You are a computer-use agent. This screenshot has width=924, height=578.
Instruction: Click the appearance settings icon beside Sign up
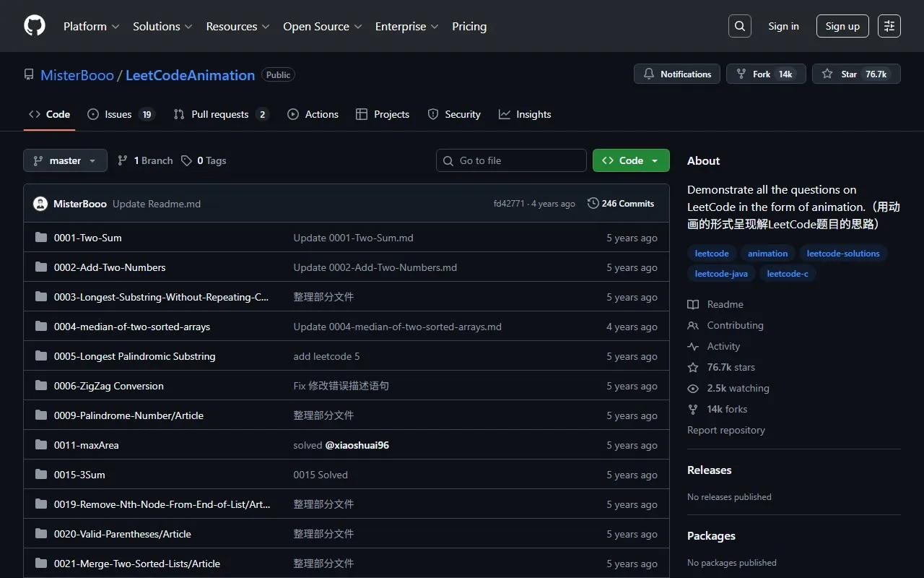click(889, 26)
